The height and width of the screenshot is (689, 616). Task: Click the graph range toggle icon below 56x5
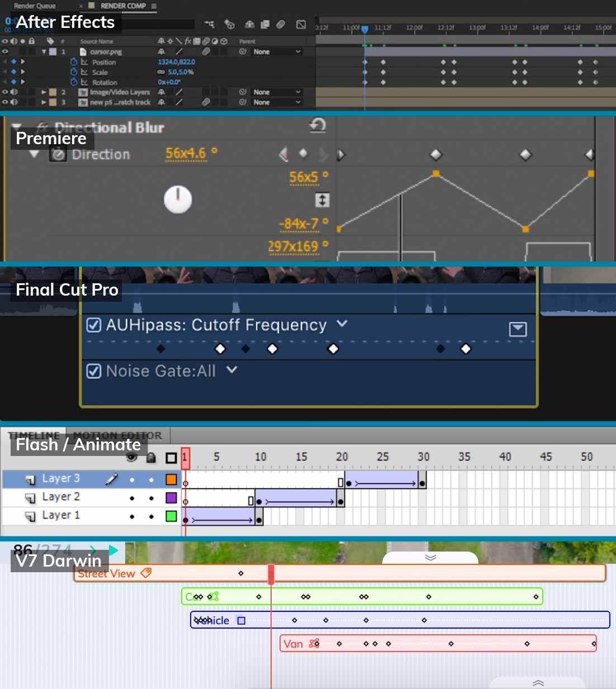pyautogui.click(x=322, y=200)
